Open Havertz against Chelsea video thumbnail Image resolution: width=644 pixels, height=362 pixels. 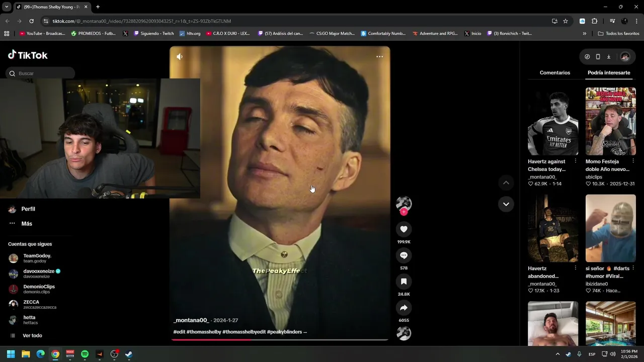(x=553, y=121)
